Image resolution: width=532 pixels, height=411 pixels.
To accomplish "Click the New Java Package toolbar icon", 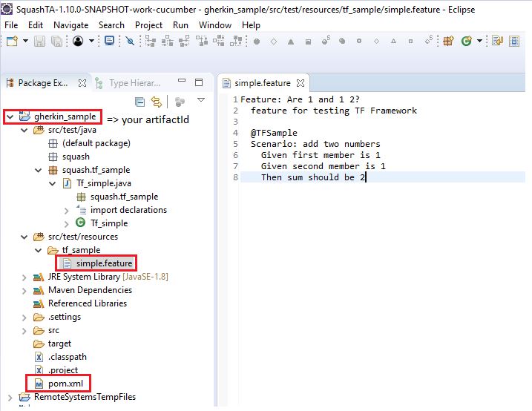I will coord(448,41).
